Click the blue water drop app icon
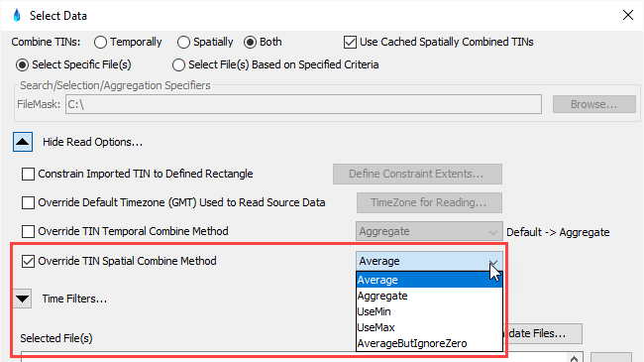The width and height of the screenshot is (644, 362). (17, 15)
